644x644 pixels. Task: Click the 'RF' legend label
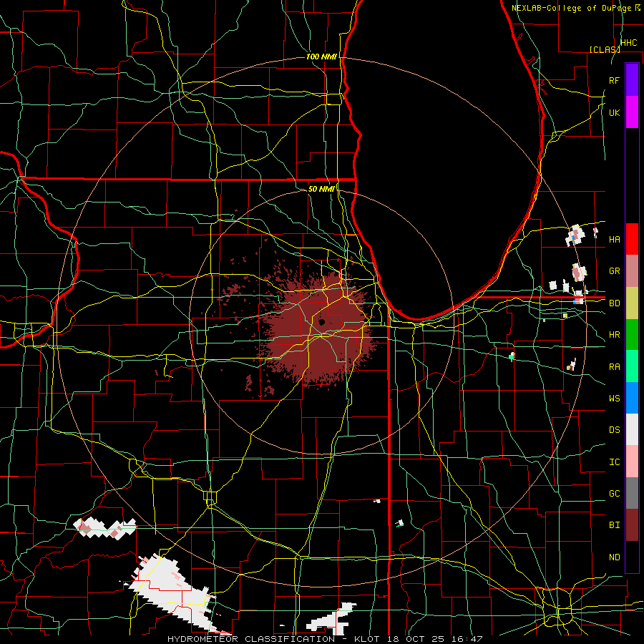(614, 80)
